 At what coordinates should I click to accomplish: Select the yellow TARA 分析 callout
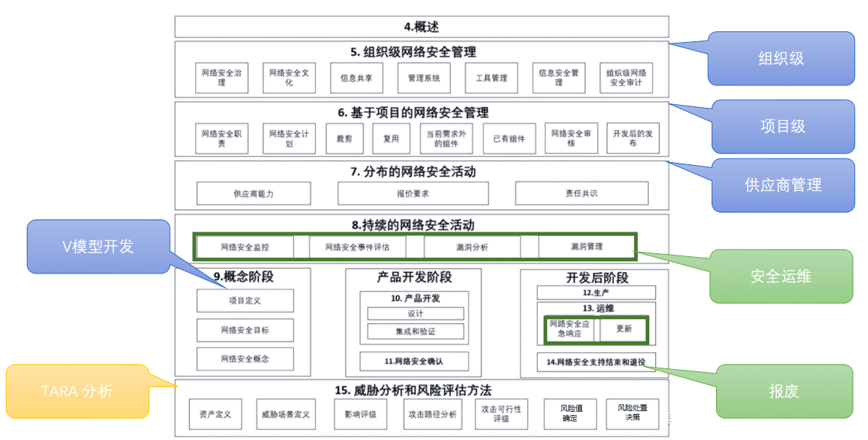click(x=77, y=392)
